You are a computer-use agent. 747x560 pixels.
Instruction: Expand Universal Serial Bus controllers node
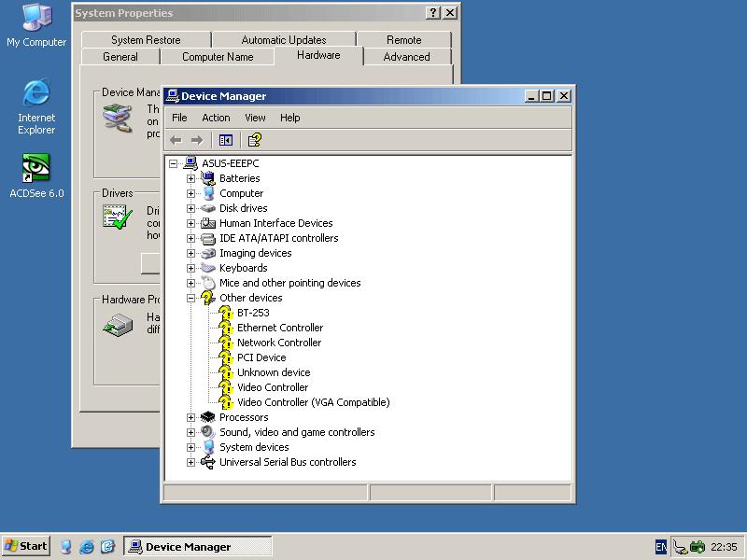coord(190,462)
